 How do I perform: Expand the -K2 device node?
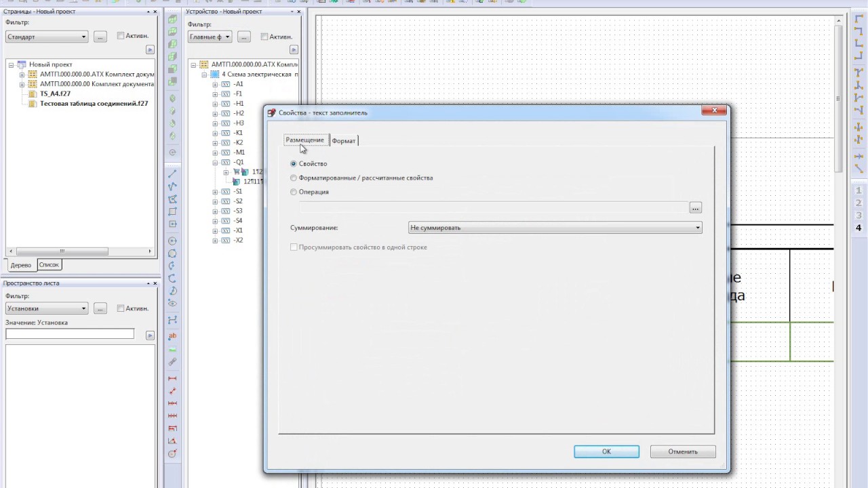tap(215, 142)
